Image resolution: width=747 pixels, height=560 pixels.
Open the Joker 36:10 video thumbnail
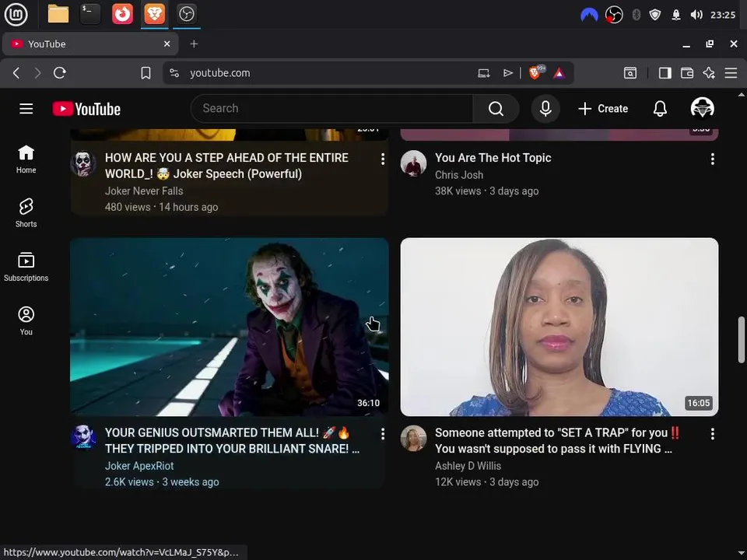tap(229, 327)
